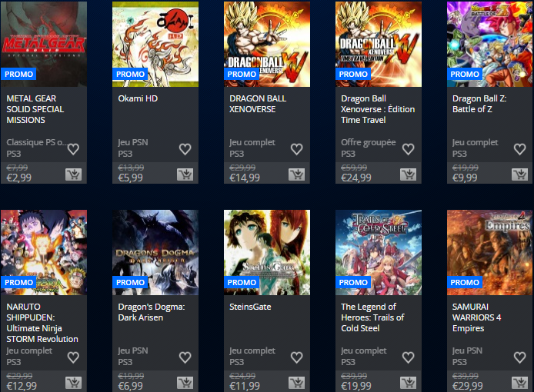The height and width of the screenshot is (392, 534).
Task: Toggle wishlist heart for Okami HD
Action: tap(185, 149)
